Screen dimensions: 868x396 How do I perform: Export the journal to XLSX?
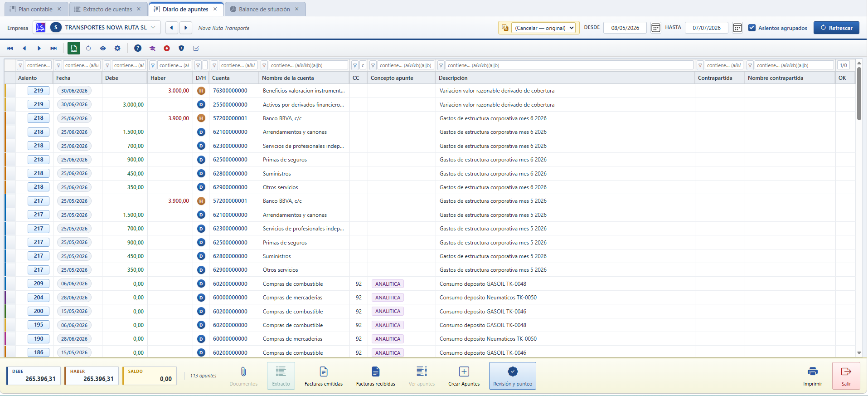pyautogui.click(x=74, y=48)
